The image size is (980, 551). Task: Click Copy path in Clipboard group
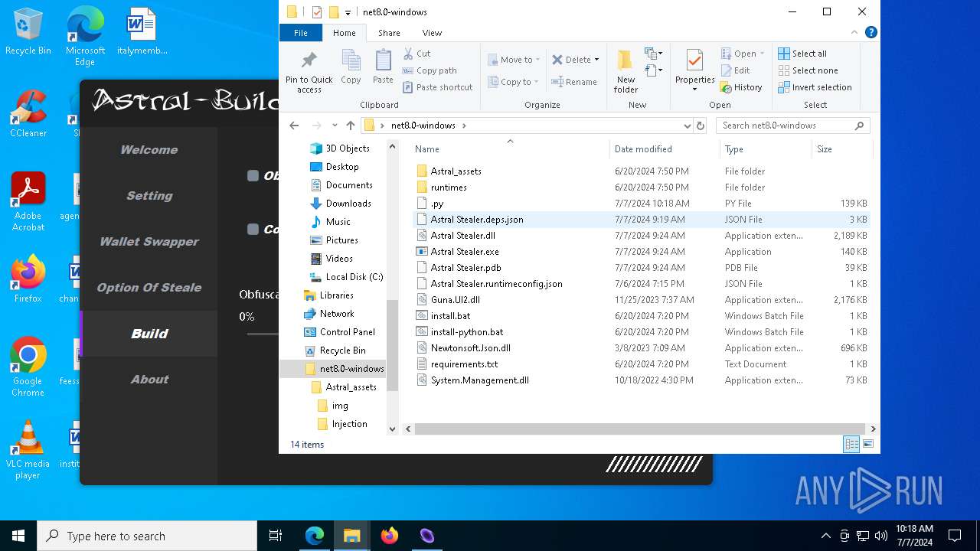click(x=430, y=70)
